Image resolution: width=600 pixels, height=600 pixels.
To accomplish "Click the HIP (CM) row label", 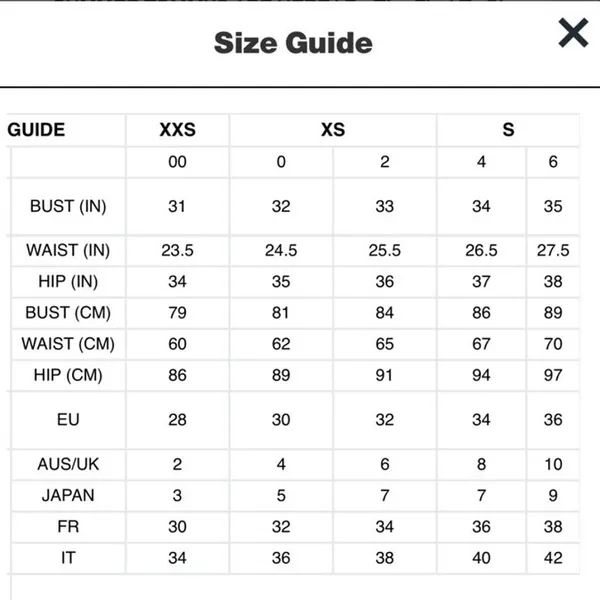I will click(x=68, y=375).
